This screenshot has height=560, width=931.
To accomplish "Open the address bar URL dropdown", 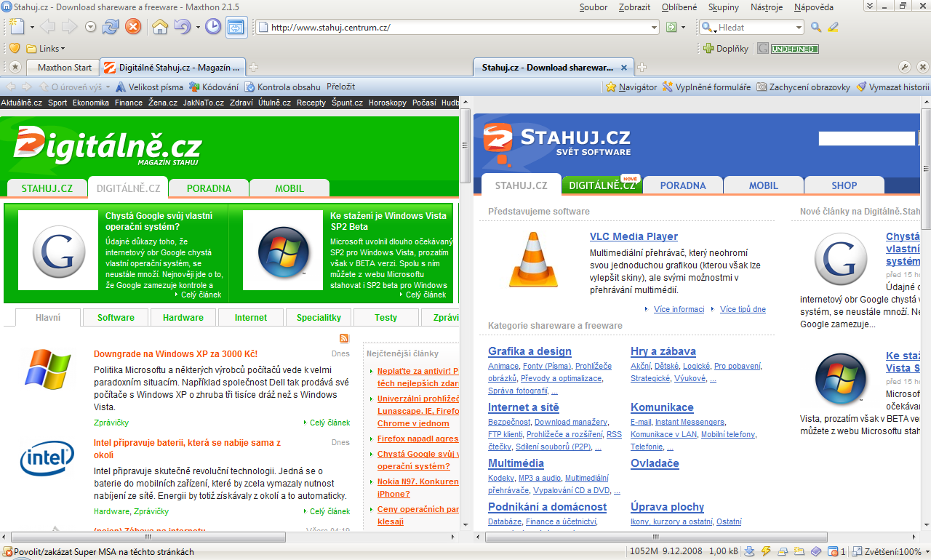I will 655,28.
